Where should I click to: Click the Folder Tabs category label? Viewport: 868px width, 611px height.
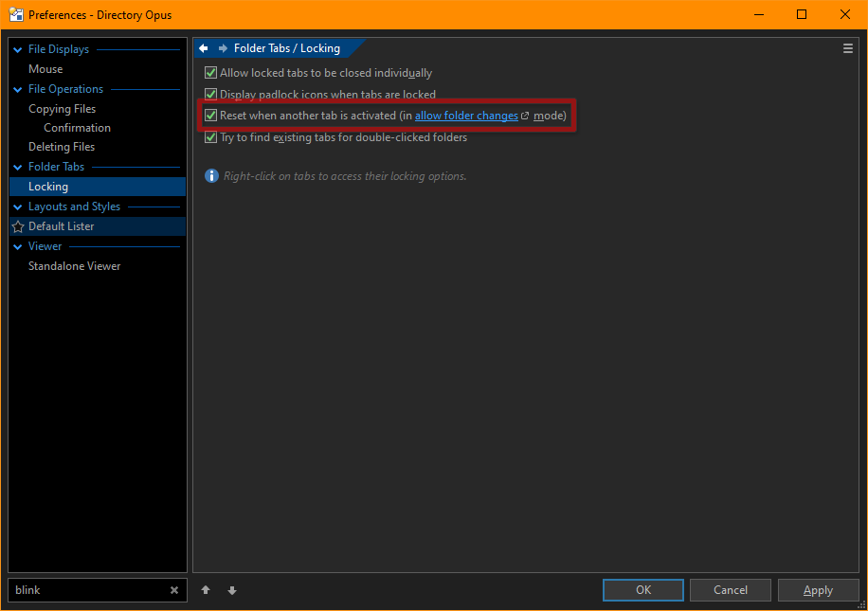[57, 167]
